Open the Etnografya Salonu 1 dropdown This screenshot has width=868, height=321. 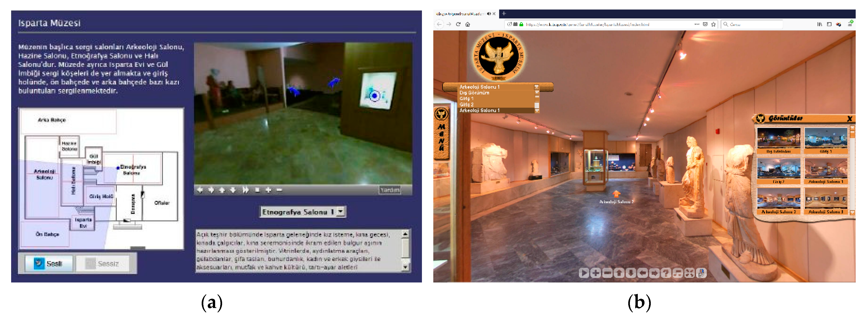click(x=341, y=211)
